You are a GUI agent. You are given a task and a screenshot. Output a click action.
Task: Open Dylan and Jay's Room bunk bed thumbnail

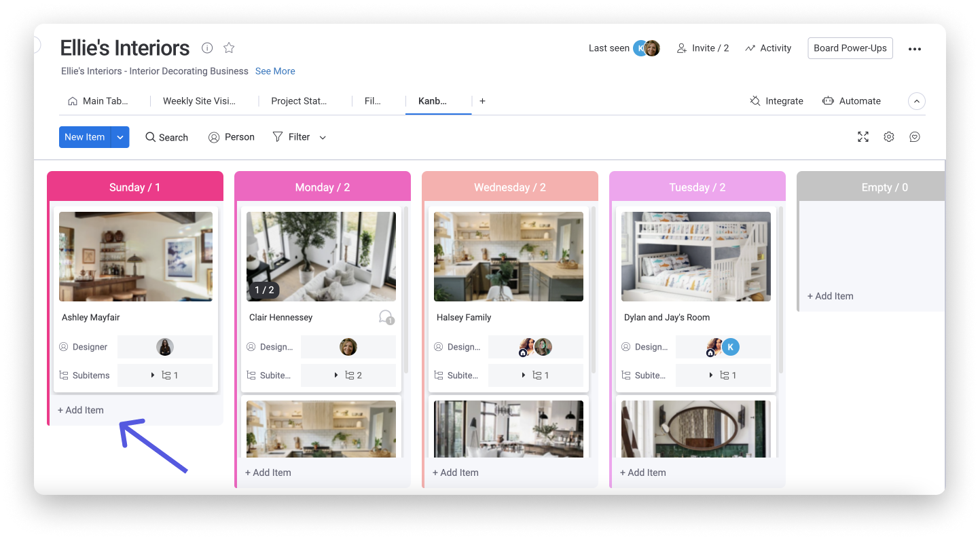(x=696, y=257)
